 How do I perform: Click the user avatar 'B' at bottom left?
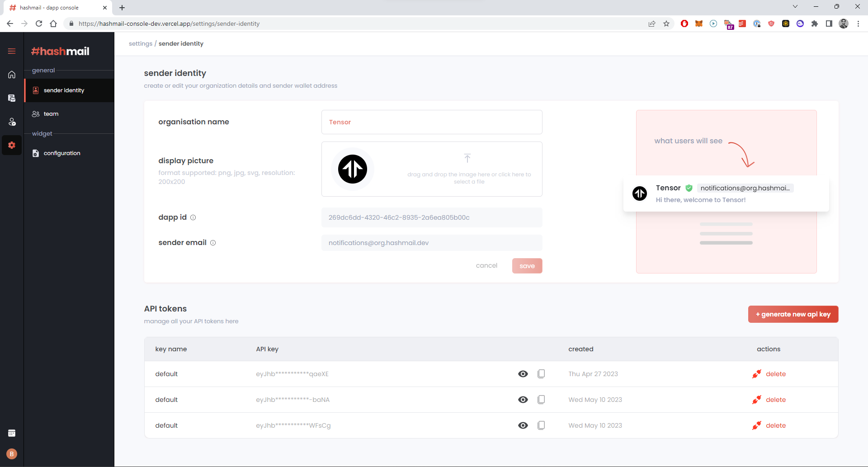point(12,454)
